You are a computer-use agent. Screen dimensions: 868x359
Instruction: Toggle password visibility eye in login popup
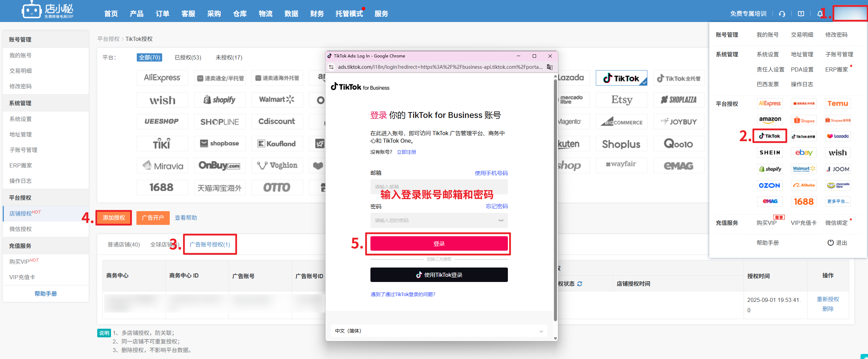pos(501,220)
